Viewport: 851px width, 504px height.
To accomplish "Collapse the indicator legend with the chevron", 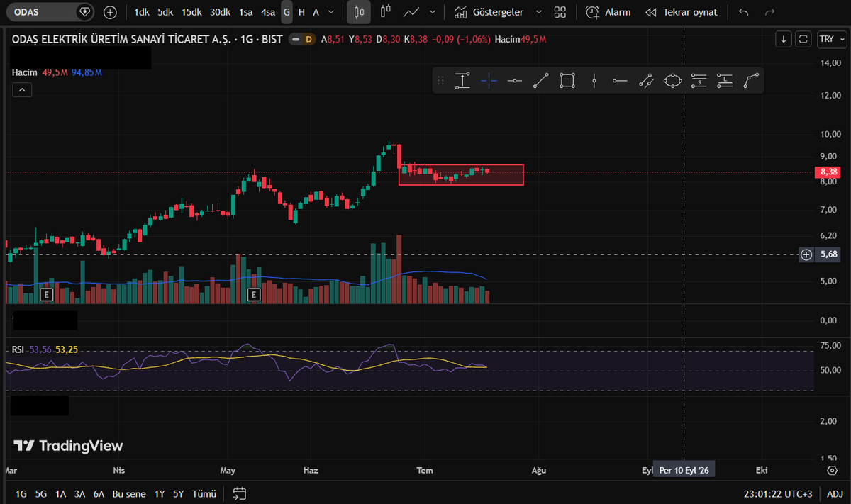I will coord(21,89).
